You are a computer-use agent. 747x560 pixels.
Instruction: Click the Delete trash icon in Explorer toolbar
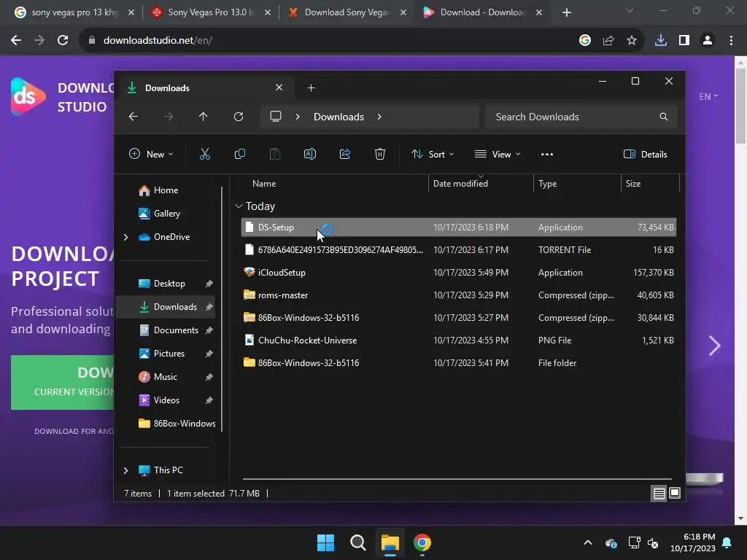379,154
